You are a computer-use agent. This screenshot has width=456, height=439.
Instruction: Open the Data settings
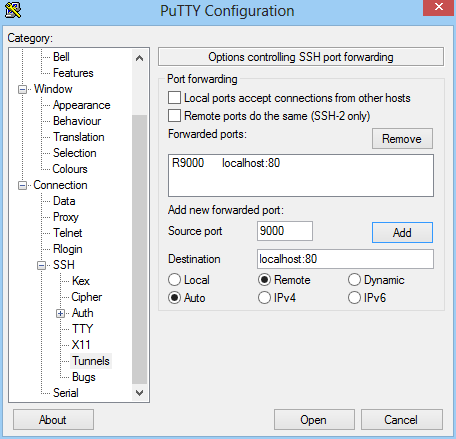tap(64, 201)
